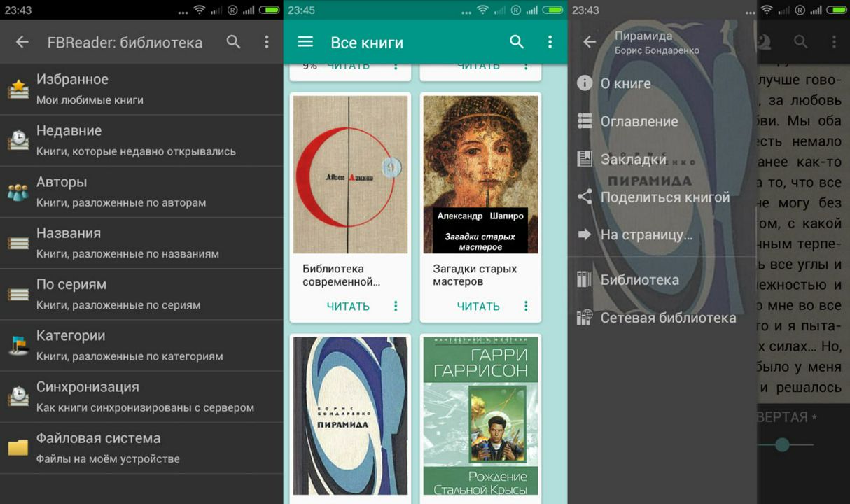Open hamburger menu beside Все книги
The image size is (850, 504).
tap(305, 42)
